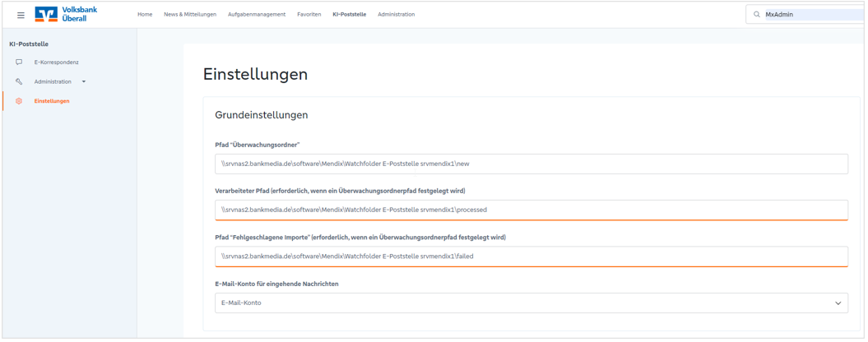The width and height of the screenshot is (868, 342).
Task: Click the Verarbeiteter Pfad input field
Action: pos(531,210)
